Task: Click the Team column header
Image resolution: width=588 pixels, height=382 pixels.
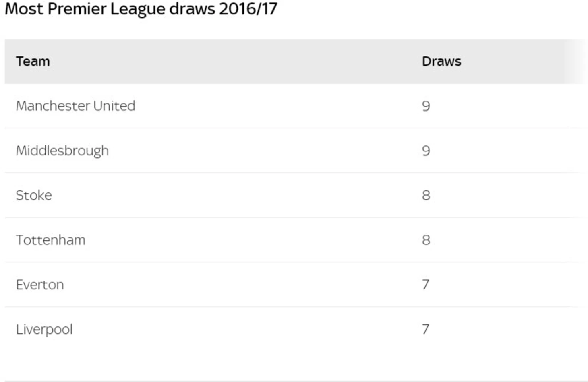Action: click(x=33, y=61)
